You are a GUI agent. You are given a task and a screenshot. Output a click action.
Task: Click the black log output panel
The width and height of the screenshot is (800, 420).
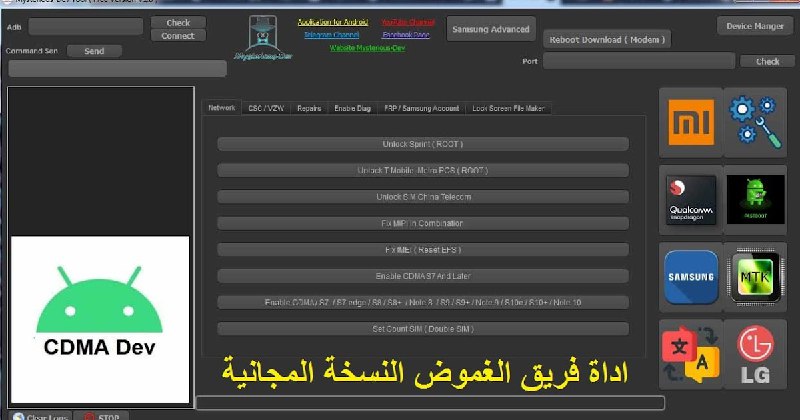101,161
